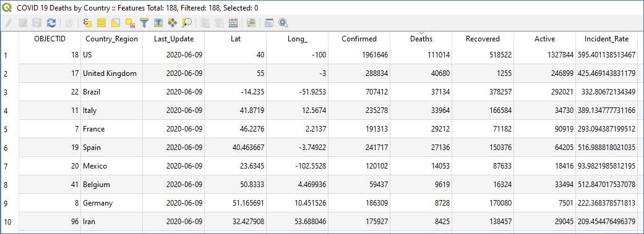This screenshot has width=644, height=234.
Task: Select row number 8
Action: (x=10, y=185)
